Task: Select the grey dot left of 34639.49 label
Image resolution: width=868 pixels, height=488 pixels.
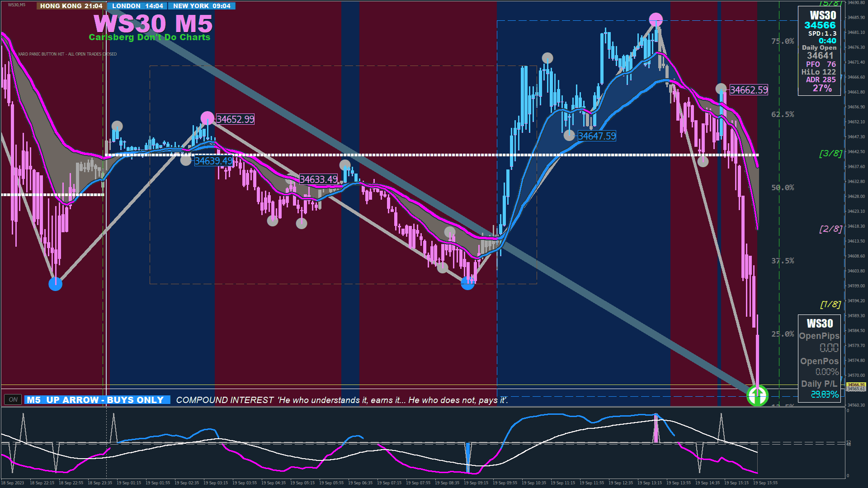Action: [x=186, y=160]
